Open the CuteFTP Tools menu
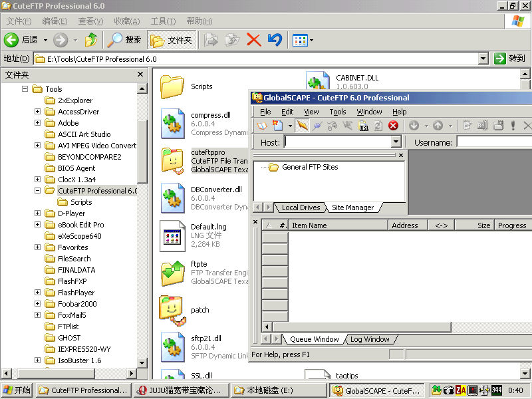The image size is (532, 399). coord(338,112)
